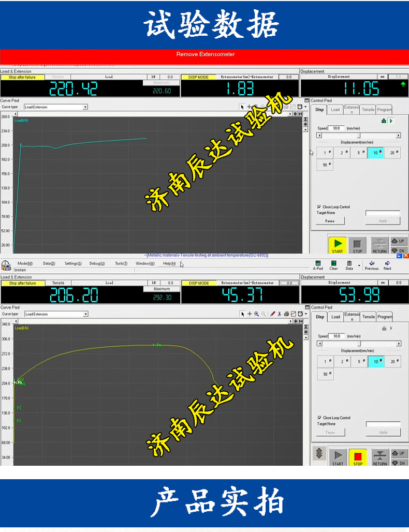Select 50 mm/min preset in upper window
The height and width of the screenshot is (532, 409).
[325, 165]
